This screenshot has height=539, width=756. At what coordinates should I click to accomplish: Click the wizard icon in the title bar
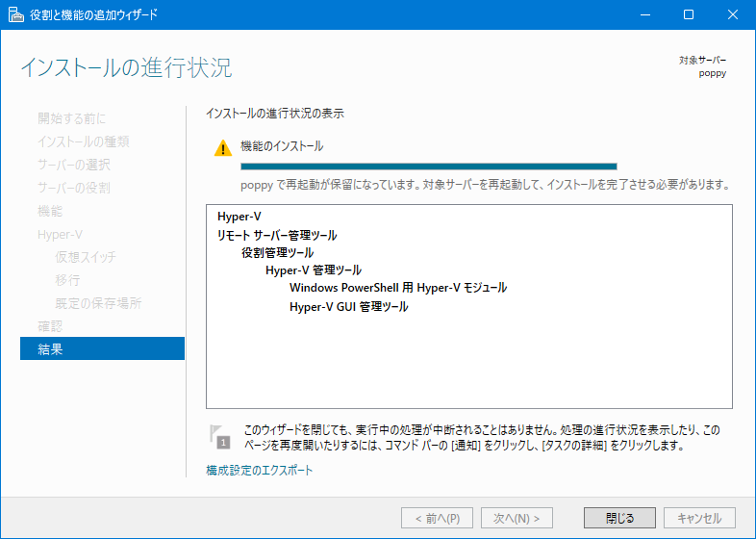click(16, 15)
